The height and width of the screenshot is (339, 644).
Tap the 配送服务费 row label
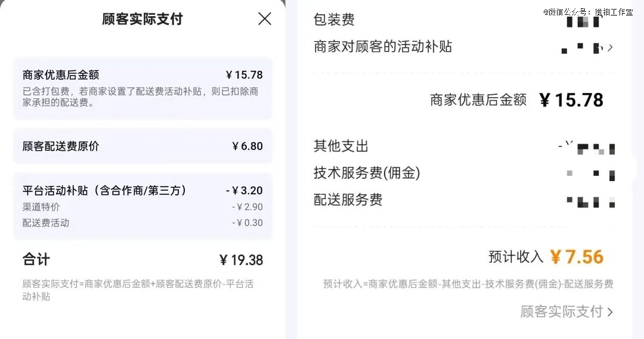click(x=348, y=200)
